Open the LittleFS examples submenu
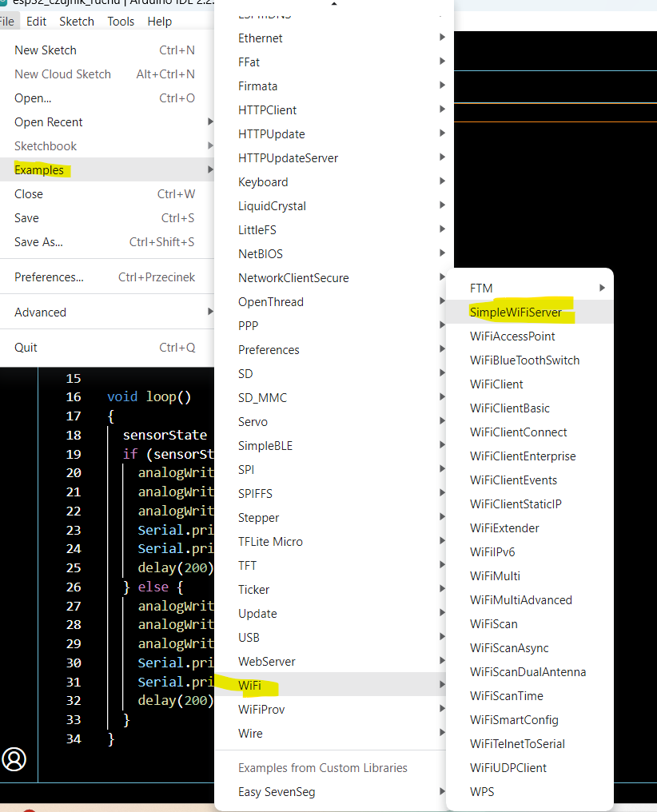 point(334,230)
